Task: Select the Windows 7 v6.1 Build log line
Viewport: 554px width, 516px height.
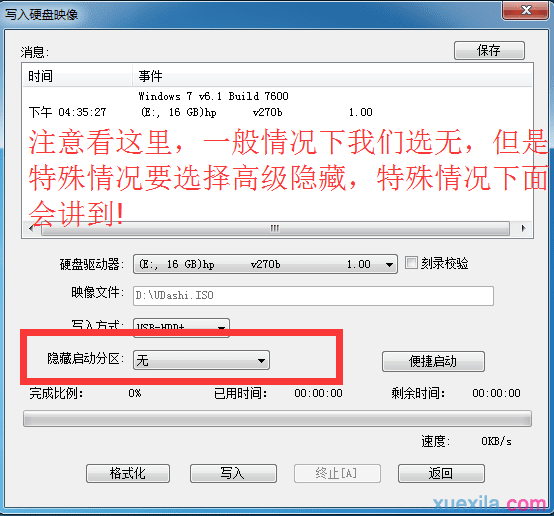Action: (x=213, y=96)
